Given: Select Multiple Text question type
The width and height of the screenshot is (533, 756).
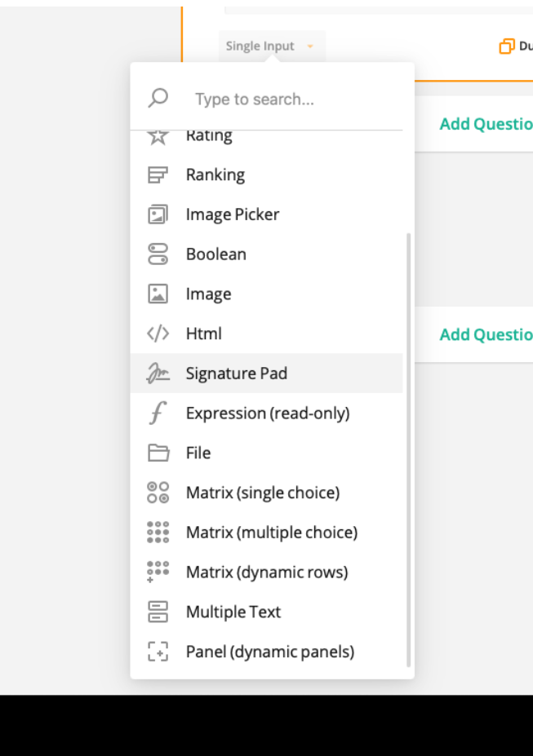Looking at the screenshot, I should tap(266, 612).
